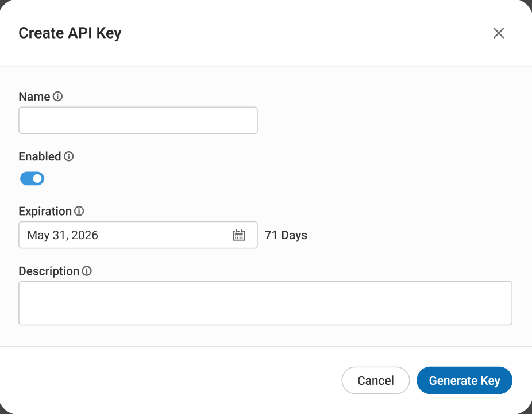Click the Expiration label text
Viewport: 532px width, 414px height.
[x=45, y=211]
